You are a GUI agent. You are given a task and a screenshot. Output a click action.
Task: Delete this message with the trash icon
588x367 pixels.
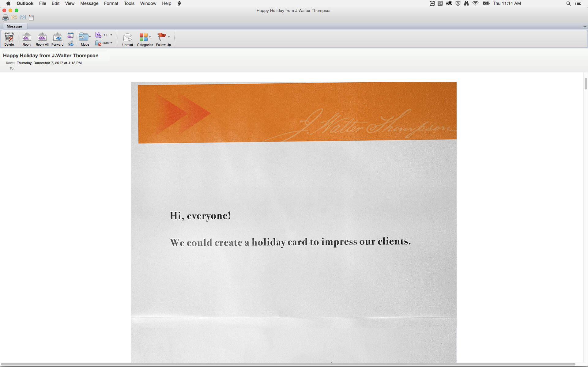9,39
